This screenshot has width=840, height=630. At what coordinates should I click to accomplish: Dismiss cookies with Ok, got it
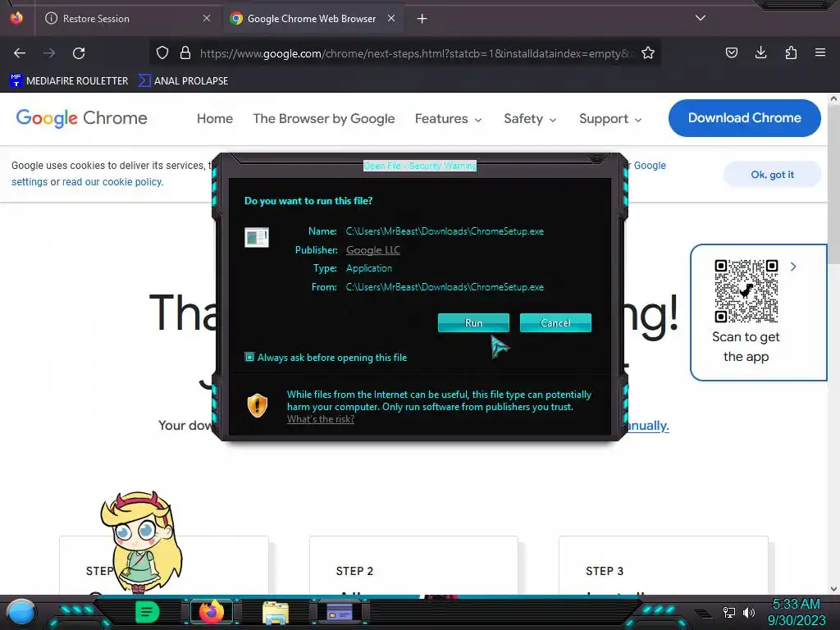[772, 175]
